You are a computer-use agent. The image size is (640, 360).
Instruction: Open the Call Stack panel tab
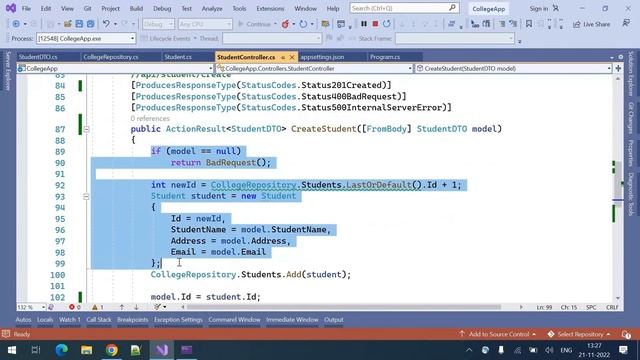click(x=99, y=320)
